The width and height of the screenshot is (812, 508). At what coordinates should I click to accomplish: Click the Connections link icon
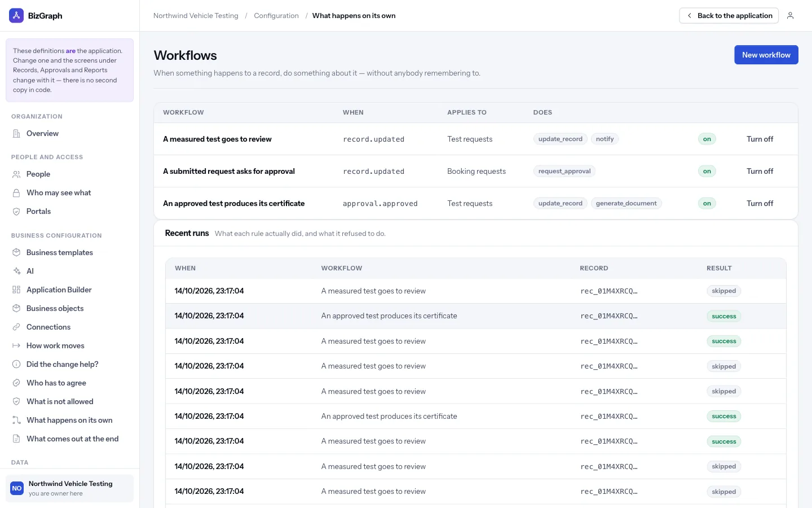(16, 327)
